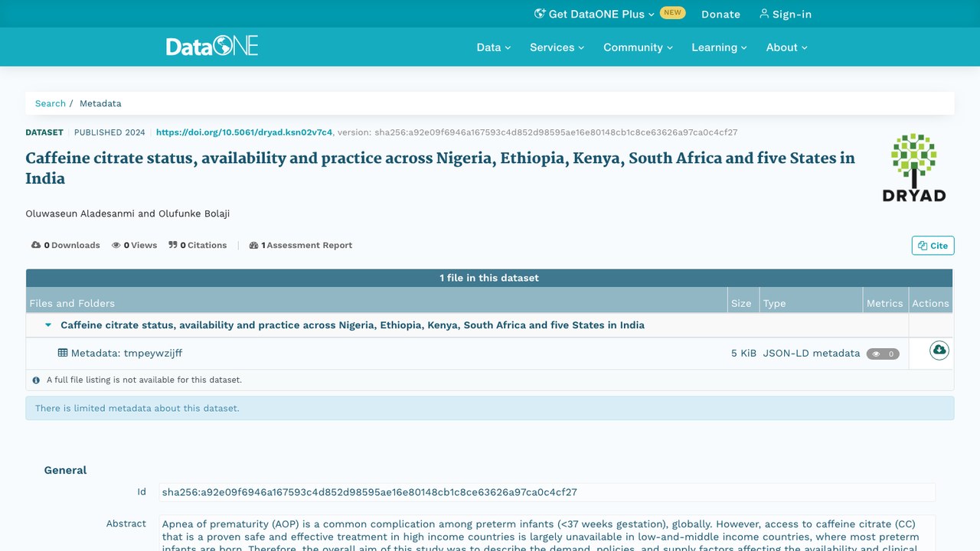Image resolution: width=980 pixels, height=551 pixels.
Task: Expand the Services menu
Action: [557, 47]
